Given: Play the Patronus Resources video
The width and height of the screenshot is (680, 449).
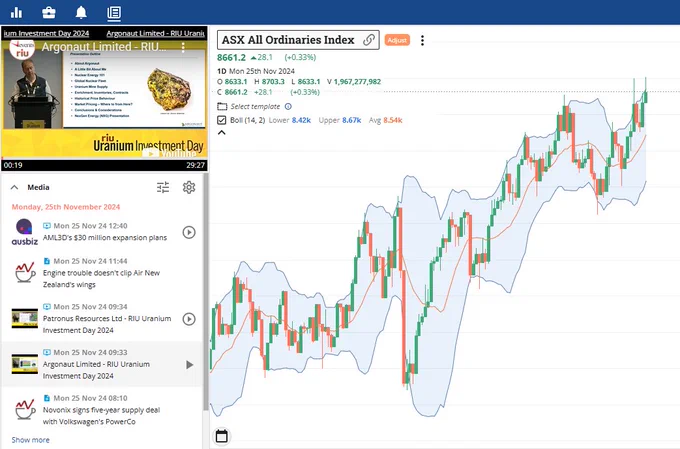Looking at the screenshot, I should 189,319.
